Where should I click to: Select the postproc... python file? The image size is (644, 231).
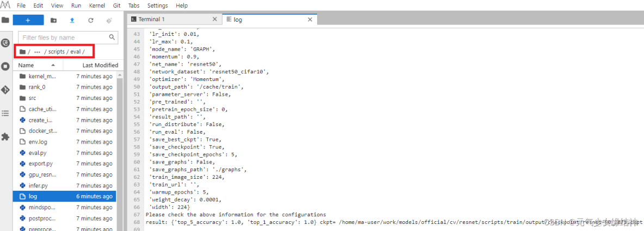pos(65,218)
